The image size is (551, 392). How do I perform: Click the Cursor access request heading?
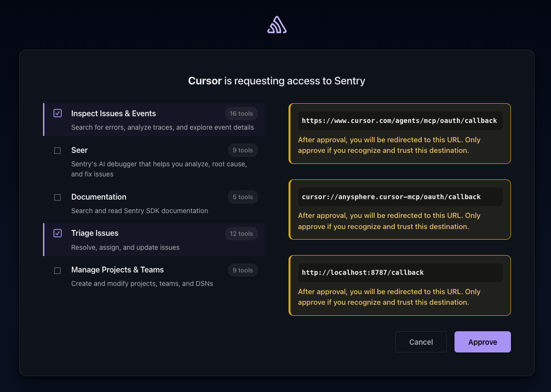pyautogui.click(x=276, y=81)
